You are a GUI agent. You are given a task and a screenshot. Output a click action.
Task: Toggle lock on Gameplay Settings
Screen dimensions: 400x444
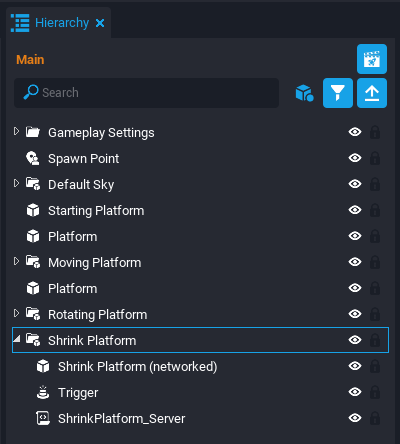point(375,132)
